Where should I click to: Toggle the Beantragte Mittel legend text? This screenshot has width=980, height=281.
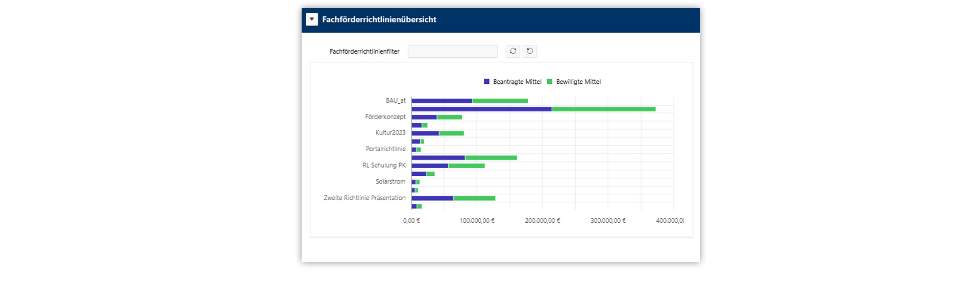[517, 82]
